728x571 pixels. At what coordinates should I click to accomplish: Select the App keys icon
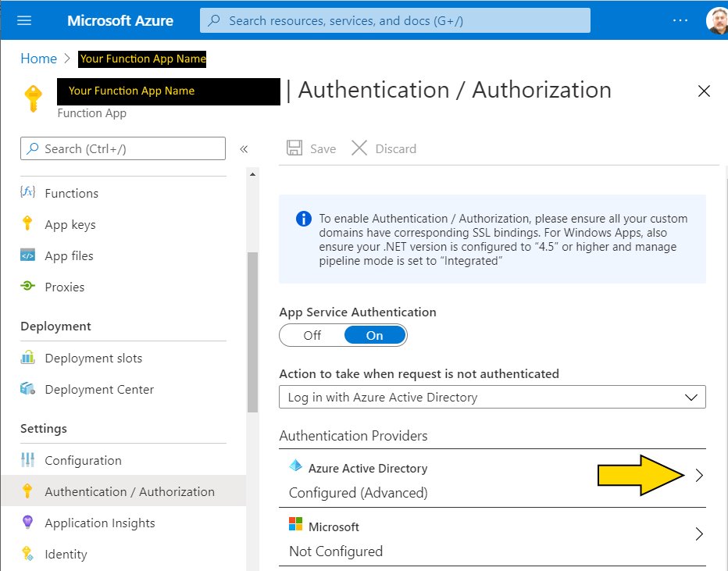pyautogui.click(x=28, y=224)
